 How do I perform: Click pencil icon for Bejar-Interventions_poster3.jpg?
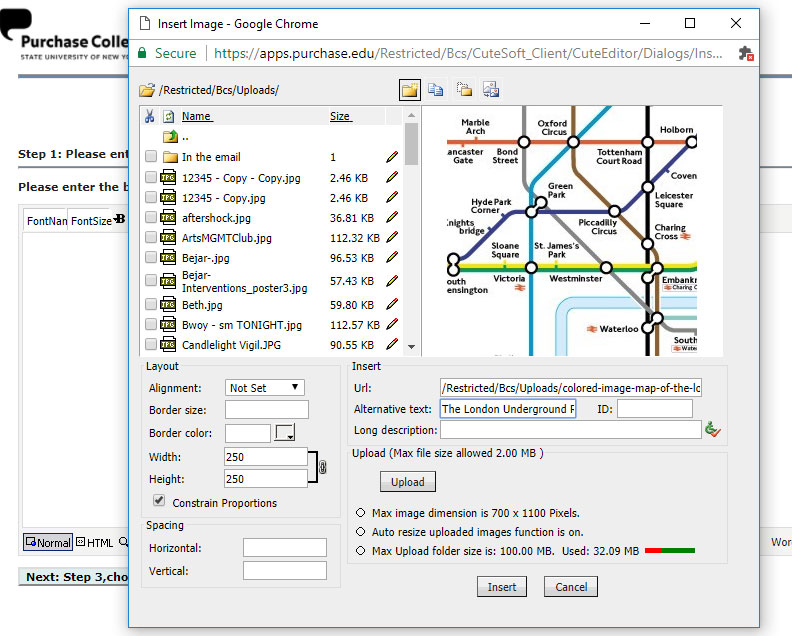pos(392,281)
